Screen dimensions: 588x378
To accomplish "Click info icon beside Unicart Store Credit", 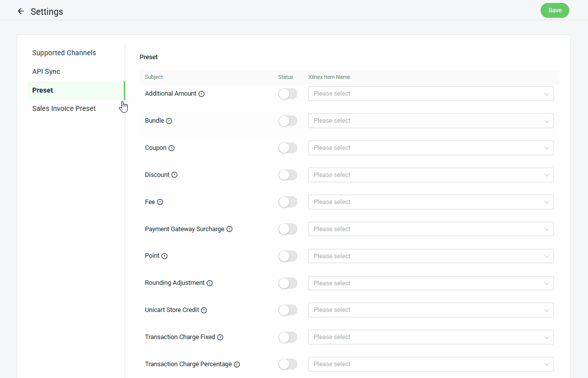I will (204, 310).
